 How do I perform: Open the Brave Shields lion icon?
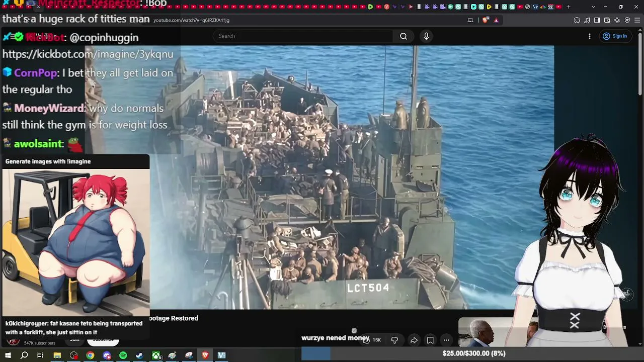click(x=486, y=20)
